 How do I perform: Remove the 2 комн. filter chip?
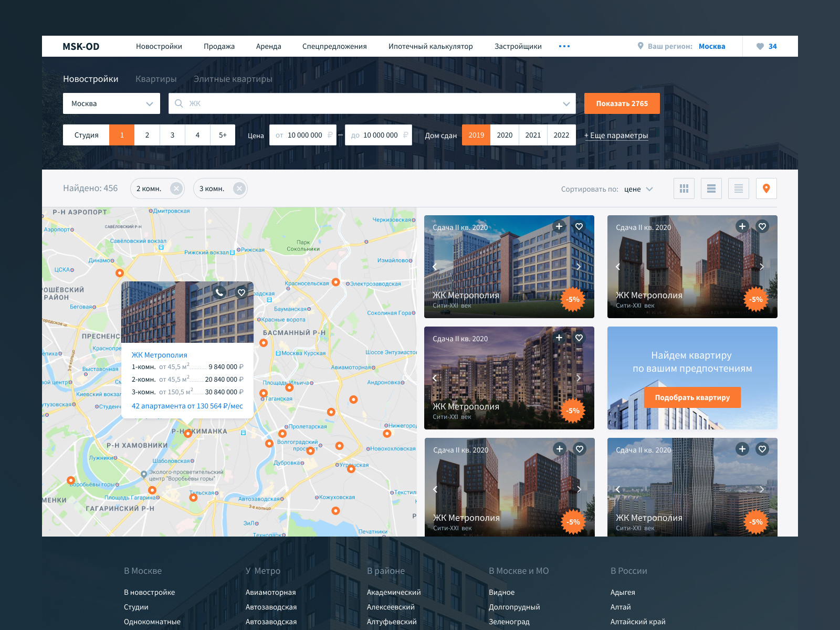click(176, 188)
